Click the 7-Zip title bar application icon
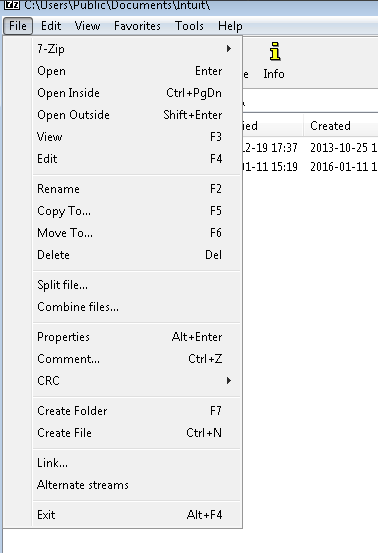378x553 pixels. 11,4
